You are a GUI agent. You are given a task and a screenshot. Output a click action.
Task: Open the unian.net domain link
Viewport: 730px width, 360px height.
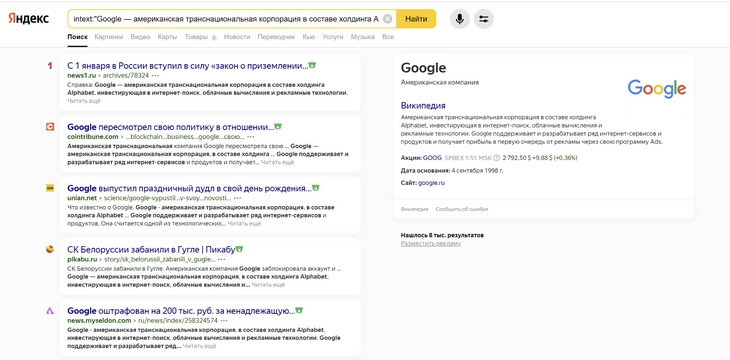(x=82, y=198)
